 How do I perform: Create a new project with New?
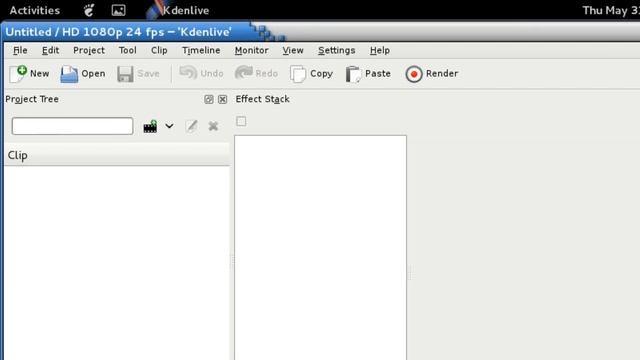pos(29,74)
